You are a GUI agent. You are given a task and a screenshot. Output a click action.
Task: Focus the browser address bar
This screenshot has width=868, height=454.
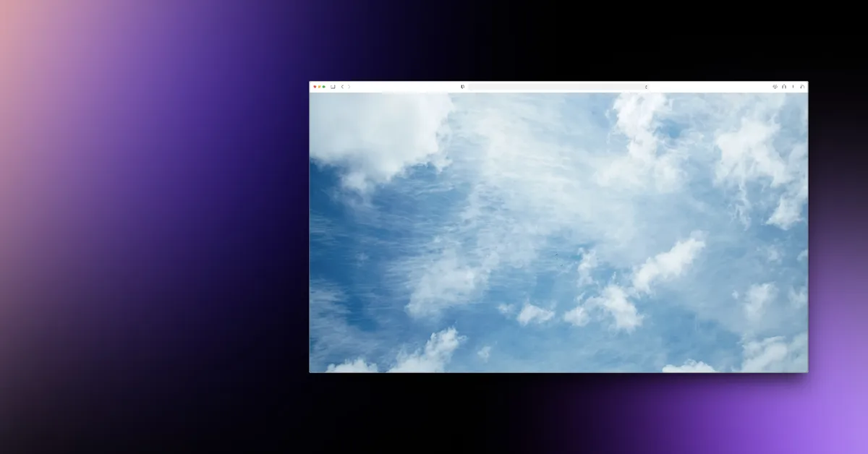558,87
